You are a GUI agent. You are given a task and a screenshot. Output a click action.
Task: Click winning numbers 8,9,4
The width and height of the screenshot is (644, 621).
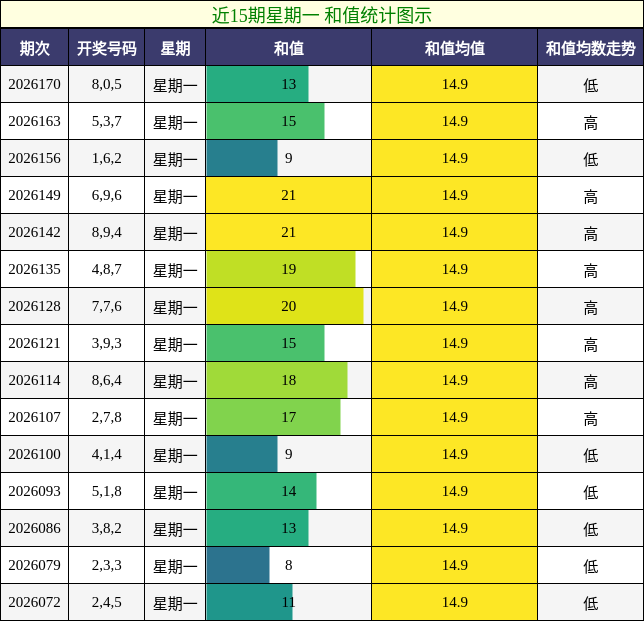point(107,232)
